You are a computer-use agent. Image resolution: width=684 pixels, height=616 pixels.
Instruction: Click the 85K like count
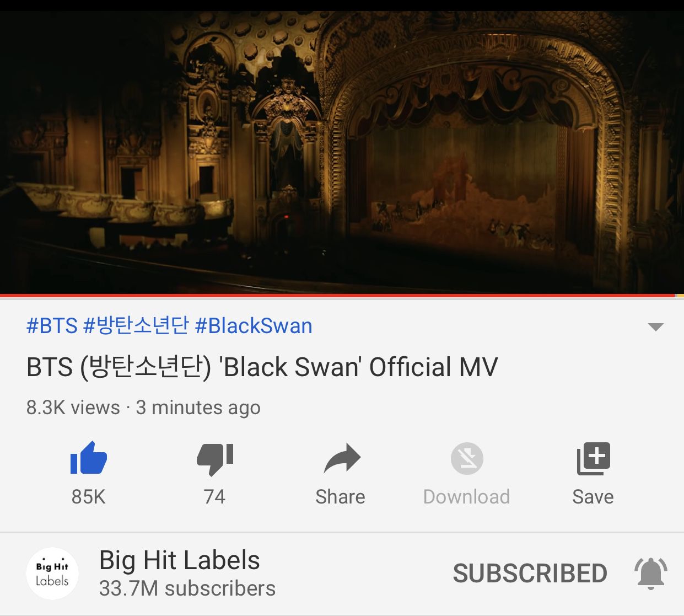pos(88,497)
